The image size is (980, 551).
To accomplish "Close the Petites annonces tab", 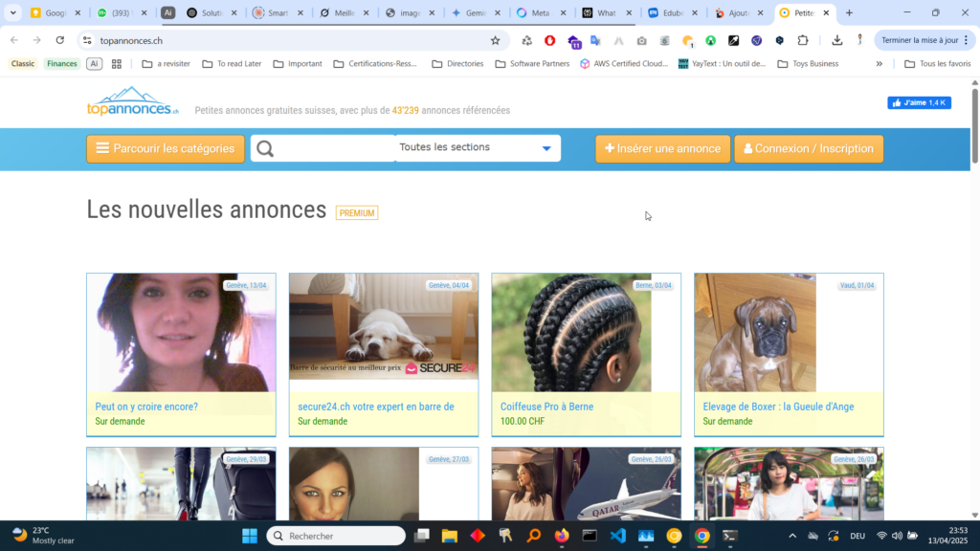I will pyautogui.click(x=826, y=12).
